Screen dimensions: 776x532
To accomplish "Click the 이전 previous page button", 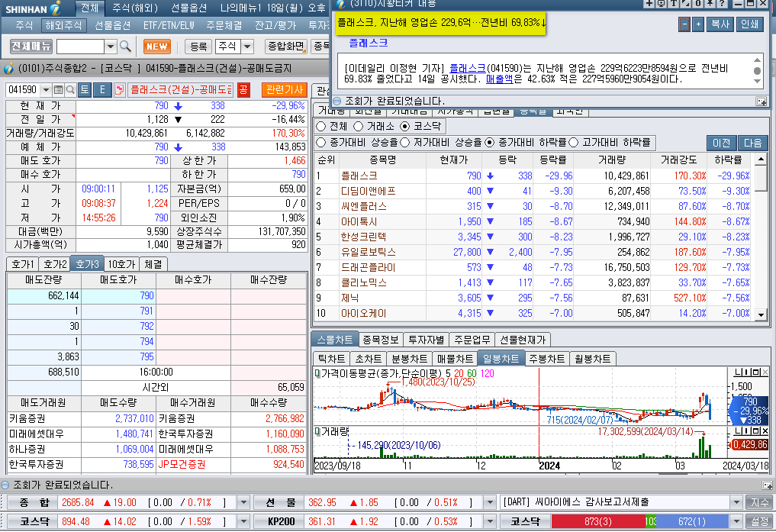I will coord(721,143).
